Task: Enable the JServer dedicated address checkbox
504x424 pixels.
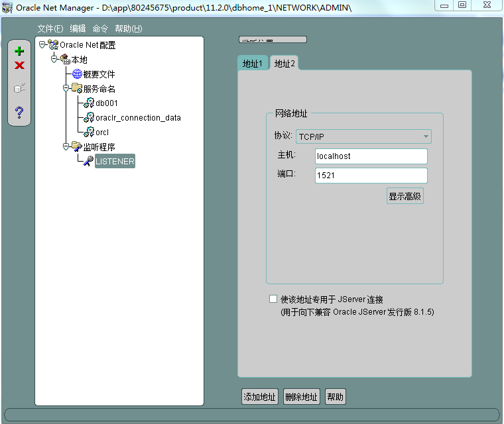Action: [273, 299]
